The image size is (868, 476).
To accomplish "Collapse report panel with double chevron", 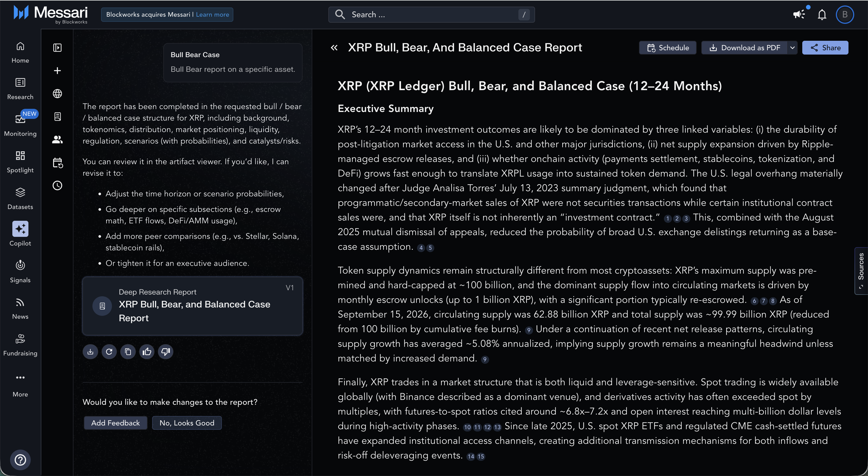I will click(x=334, y=48).
